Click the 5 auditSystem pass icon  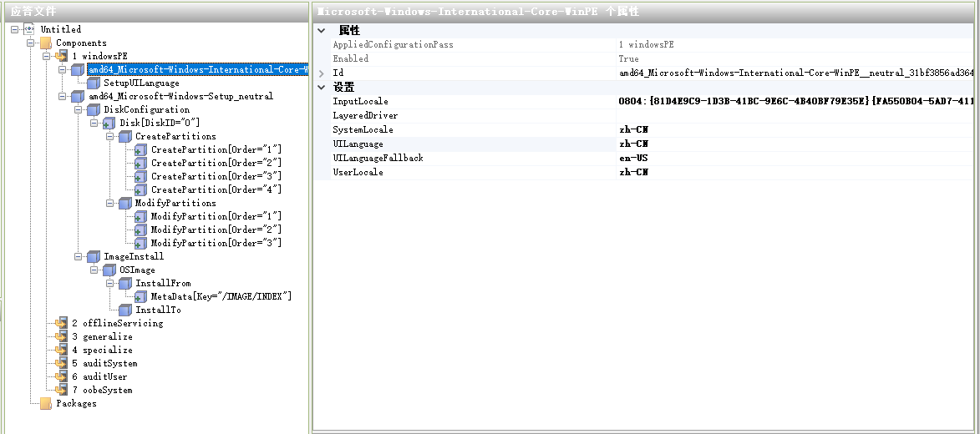[x=61, y=363]
